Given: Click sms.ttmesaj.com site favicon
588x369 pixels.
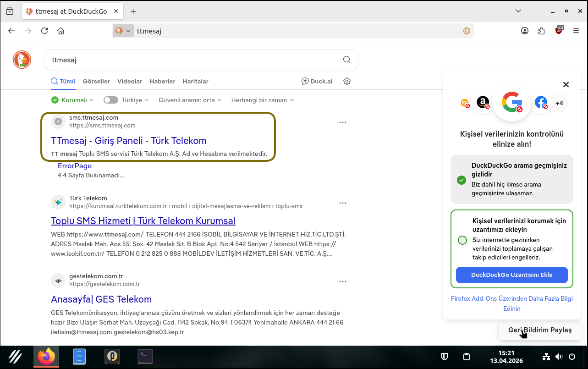Looking at the screenshot, I should 58,121.
